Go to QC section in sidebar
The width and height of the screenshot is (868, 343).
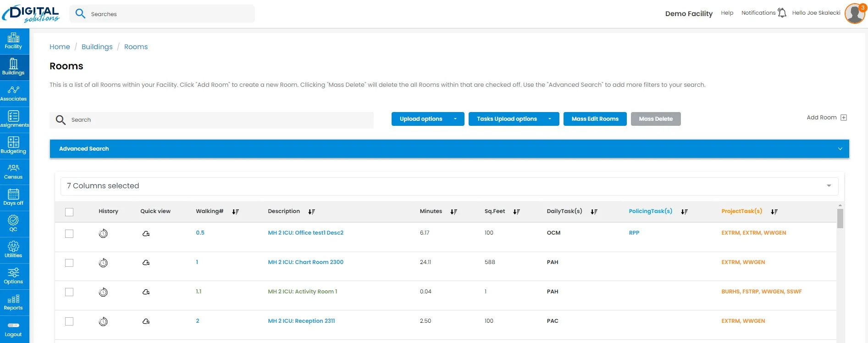pos(14,224)
